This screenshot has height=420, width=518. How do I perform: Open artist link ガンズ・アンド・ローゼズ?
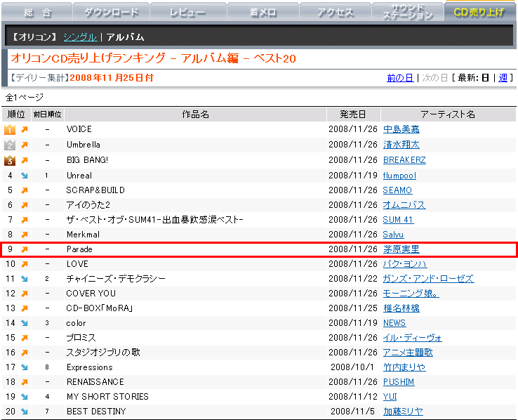pyautogui.click(x=428, y=279)
